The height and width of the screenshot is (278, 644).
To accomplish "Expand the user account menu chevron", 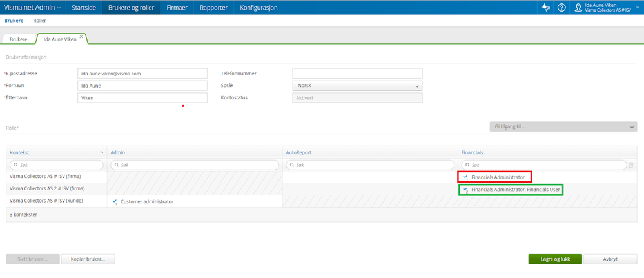I will [x=638, y=7].
